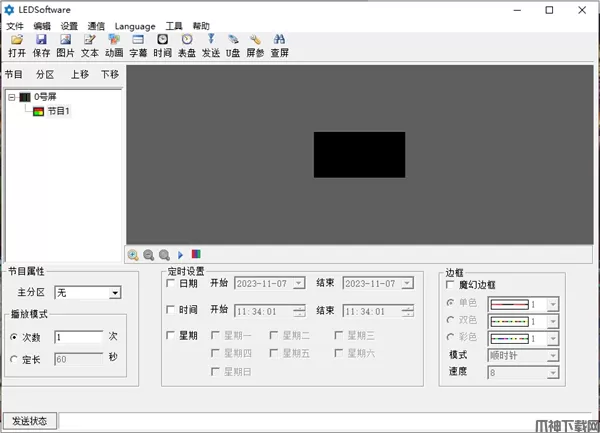This screenshot has height=433, width=600.
Task: Collapse the 0号屏 tree node
Action: [11, 97]
